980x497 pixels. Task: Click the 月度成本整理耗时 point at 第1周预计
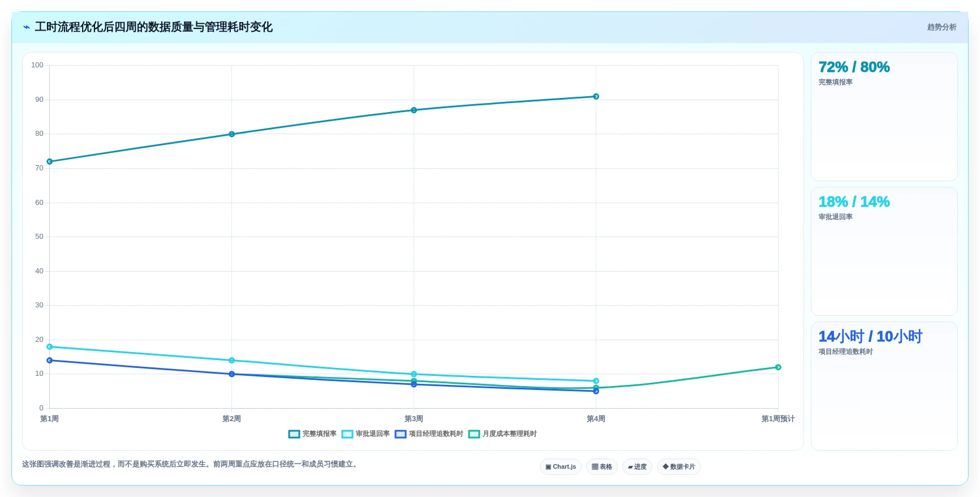pos(778,367)
